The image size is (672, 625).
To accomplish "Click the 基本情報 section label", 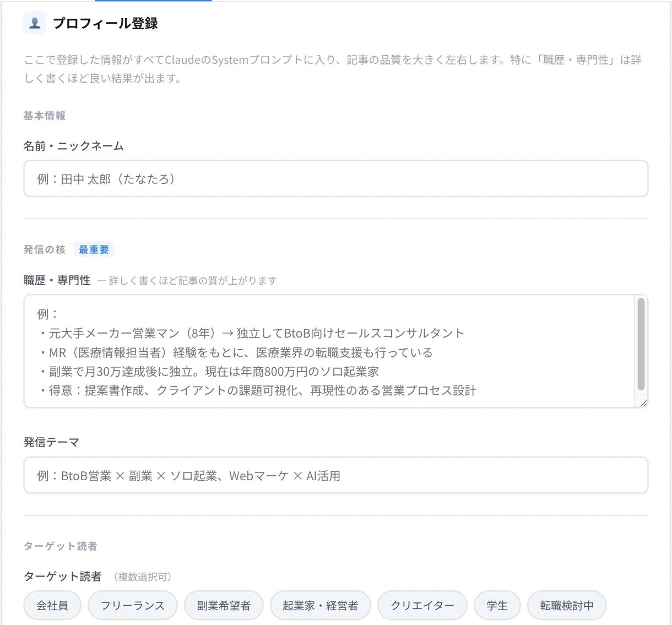I will point(45,116).
